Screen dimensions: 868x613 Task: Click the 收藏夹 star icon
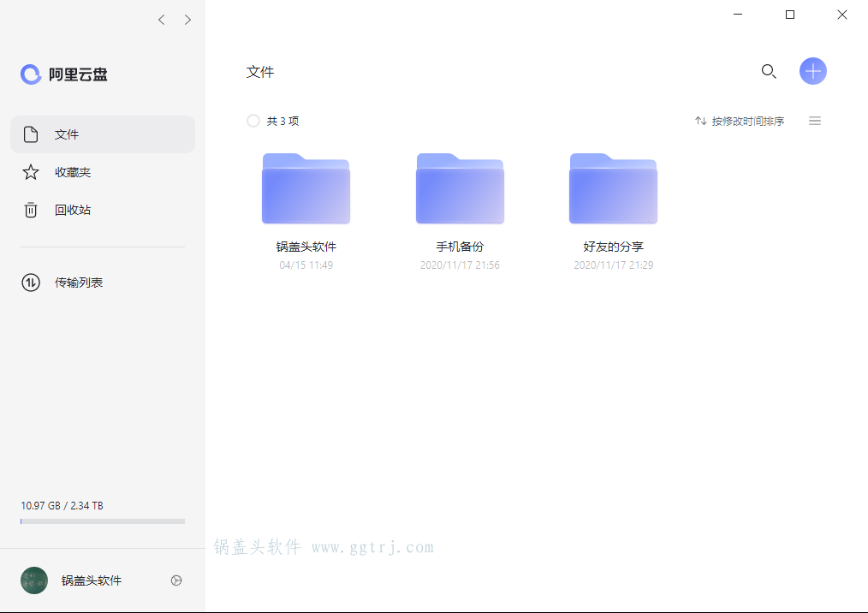point(31,172)
